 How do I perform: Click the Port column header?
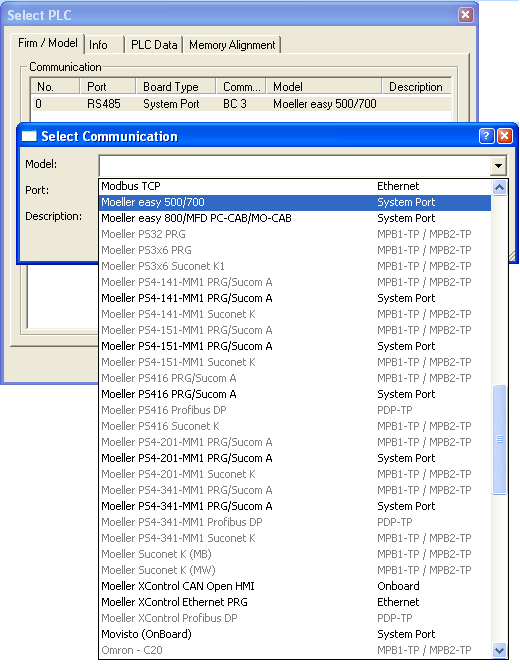click(108, 86)
